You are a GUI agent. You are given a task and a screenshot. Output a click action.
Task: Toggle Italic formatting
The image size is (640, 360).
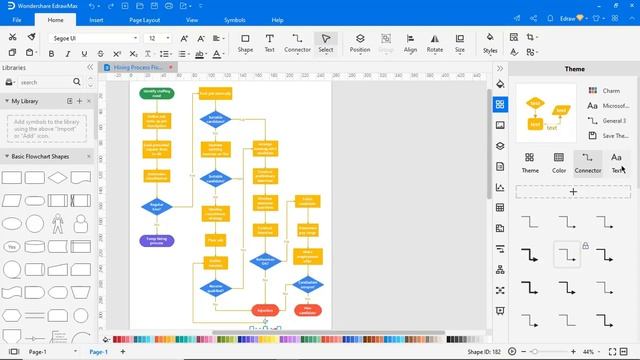68,53
